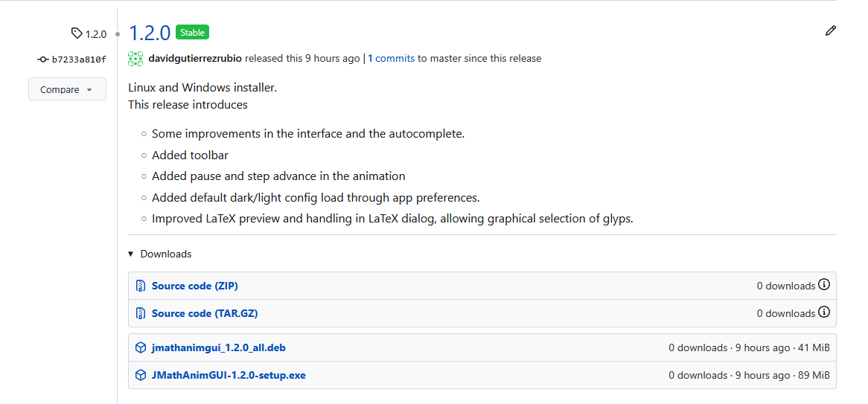Click the package icon beside JMathAnimGUI setup exe
868x404 pixels.
140,375
